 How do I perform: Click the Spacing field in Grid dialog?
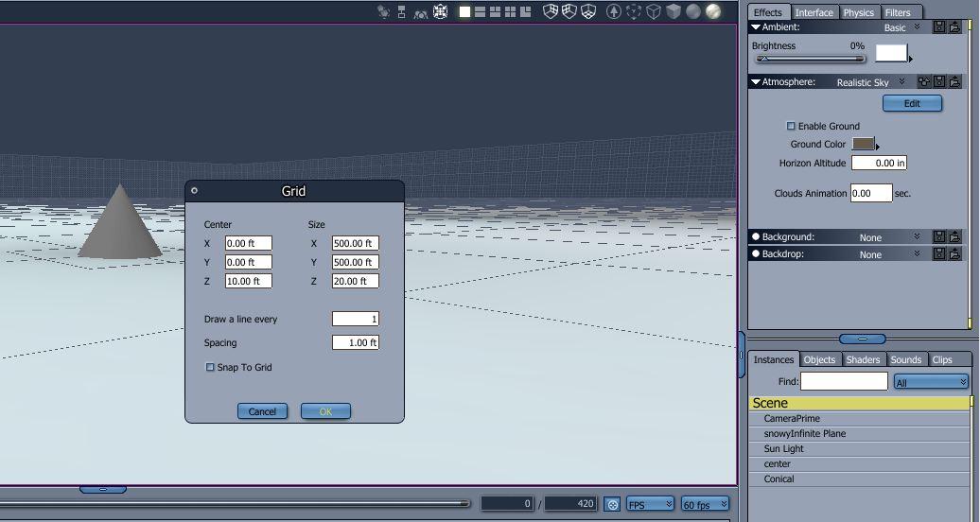tap(355, 342)
